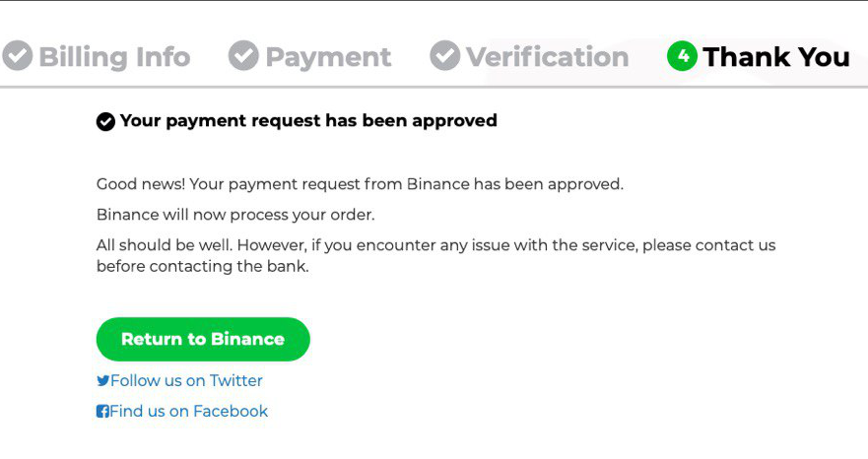Screen dimensions: 868x459
Task: Click the Good news confirmation sentence
Action: (360, 184)
